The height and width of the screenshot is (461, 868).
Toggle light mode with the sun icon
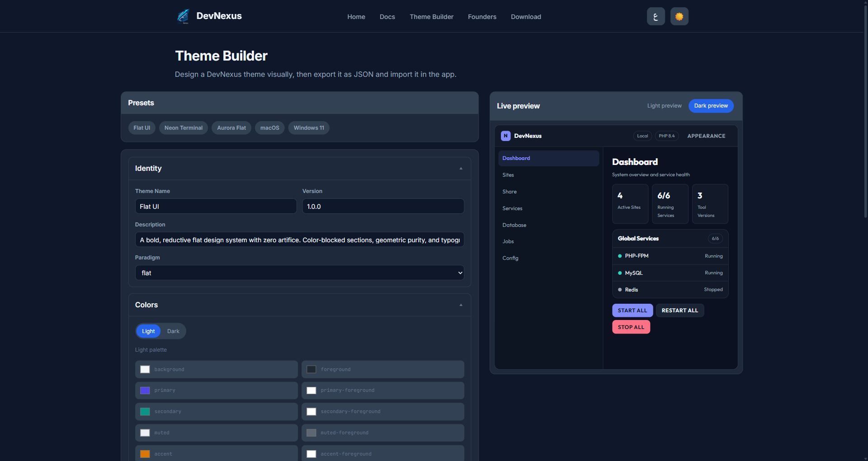point(679,16)
